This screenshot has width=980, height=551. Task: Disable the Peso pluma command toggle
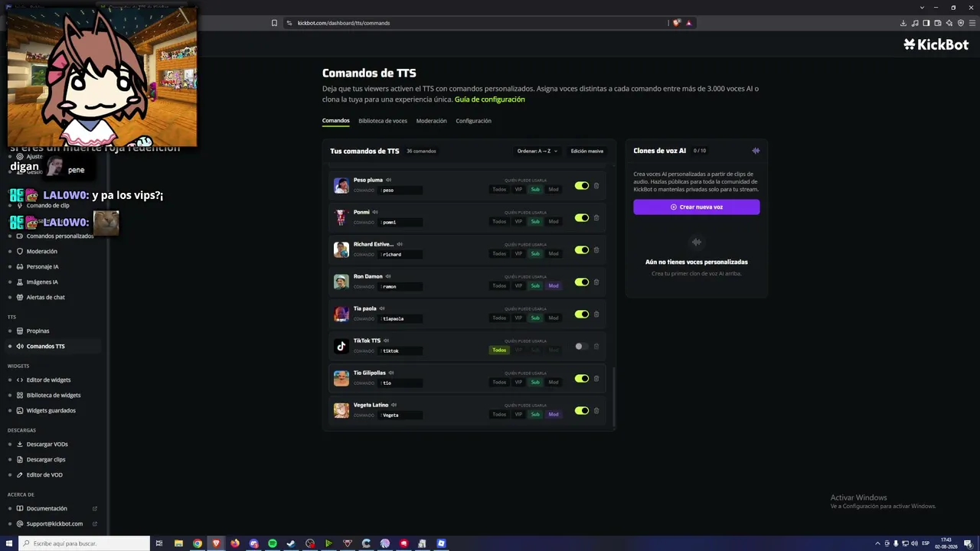click(582, 186)
